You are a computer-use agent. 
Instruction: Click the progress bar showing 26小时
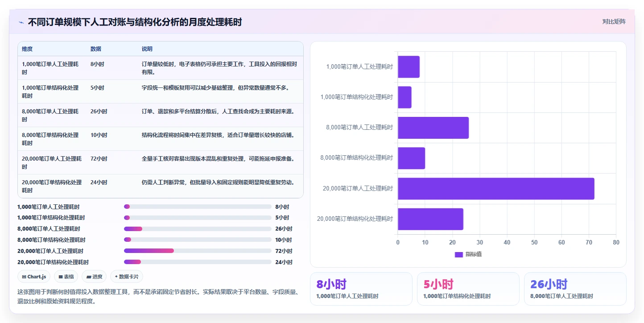pyautogui.click(x=198, y=229)
